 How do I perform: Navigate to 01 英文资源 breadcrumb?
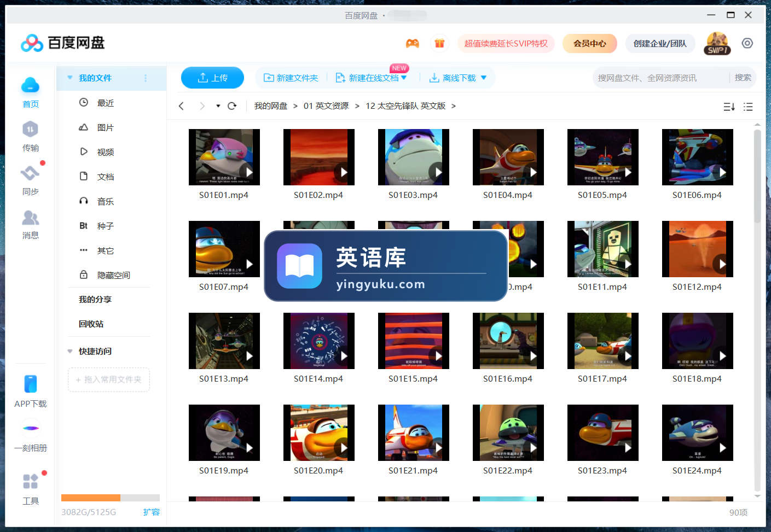[x=326, y=106]
